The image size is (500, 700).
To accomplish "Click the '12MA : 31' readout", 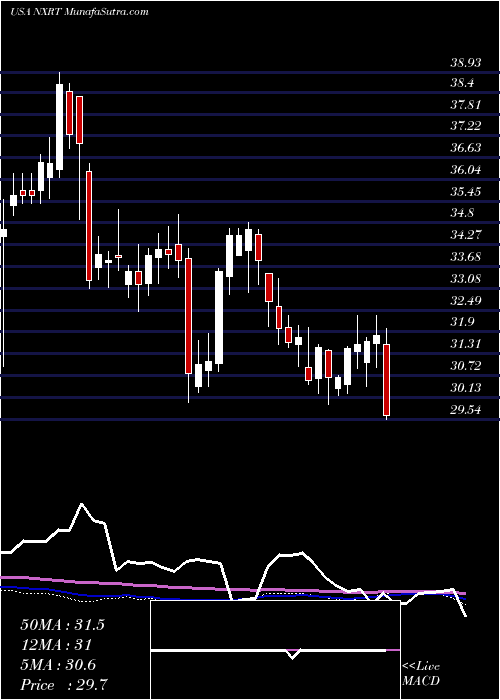I will click(x=56, y=645).
